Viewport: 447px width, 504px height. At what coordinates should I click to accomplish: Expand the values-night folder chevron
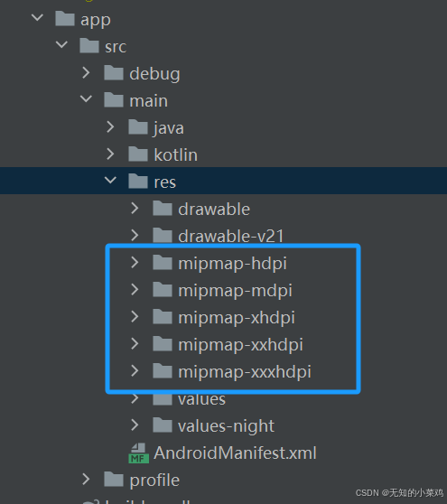135,425
